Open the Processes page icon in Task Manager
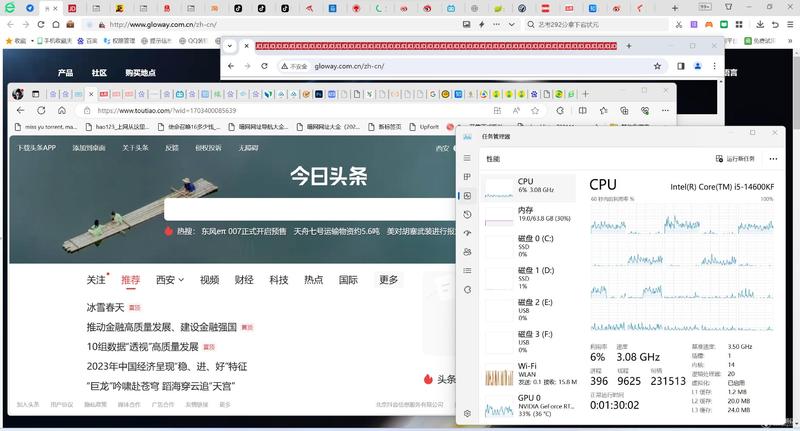 467,176
